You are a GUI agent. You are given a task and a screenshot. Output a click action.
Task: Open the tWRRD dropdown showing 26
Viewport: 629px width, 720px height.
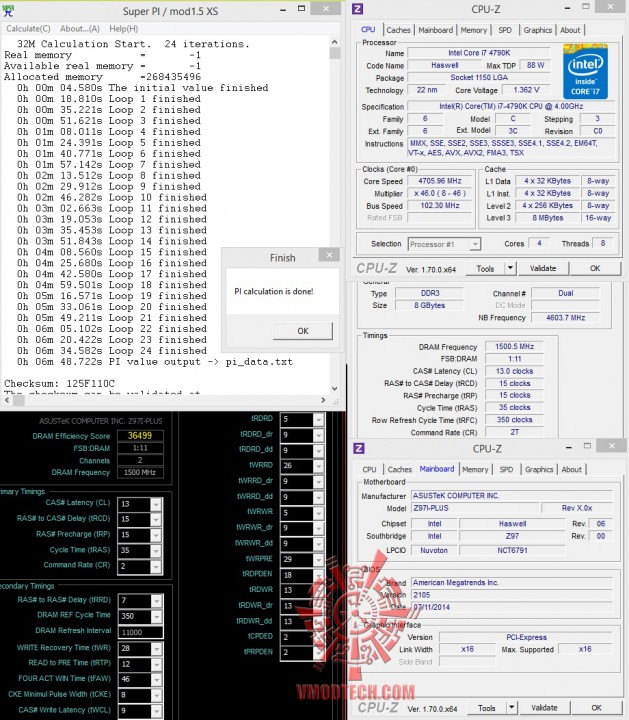click(318, 466)
